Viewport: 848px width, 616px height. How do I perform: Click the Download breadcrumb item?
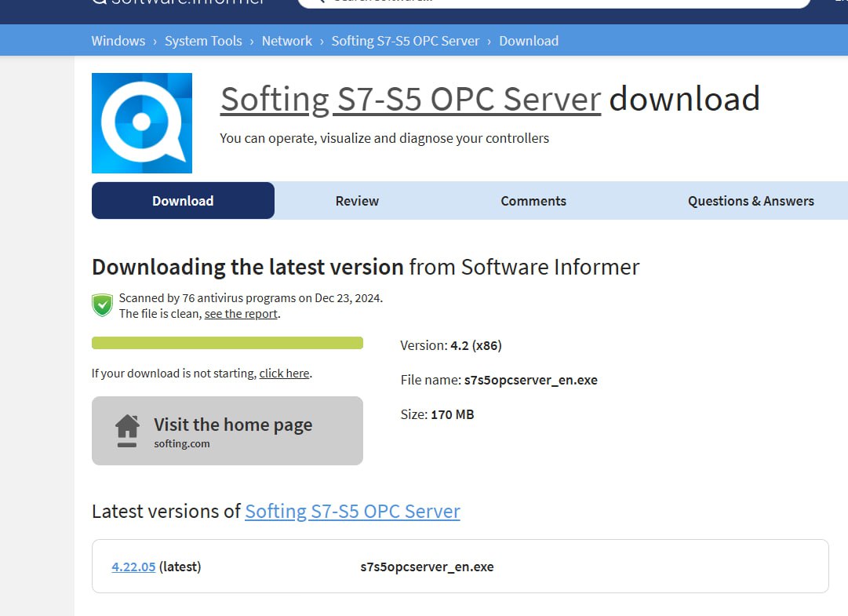point(529,41)
